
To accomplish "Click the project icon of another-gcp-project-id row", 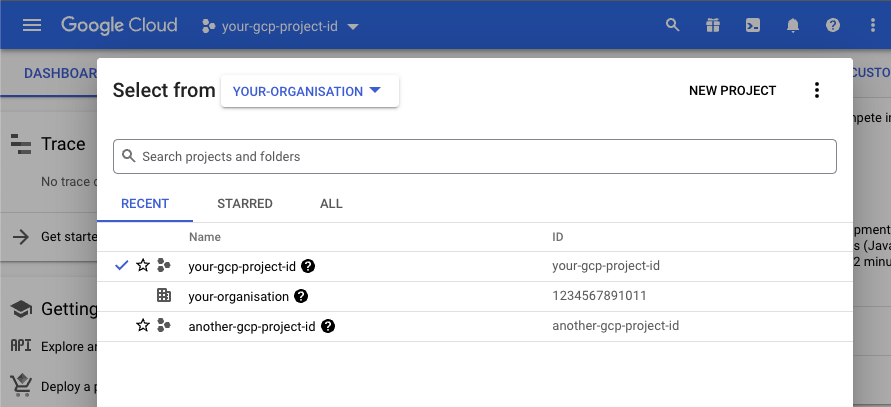I will point(164,325).
